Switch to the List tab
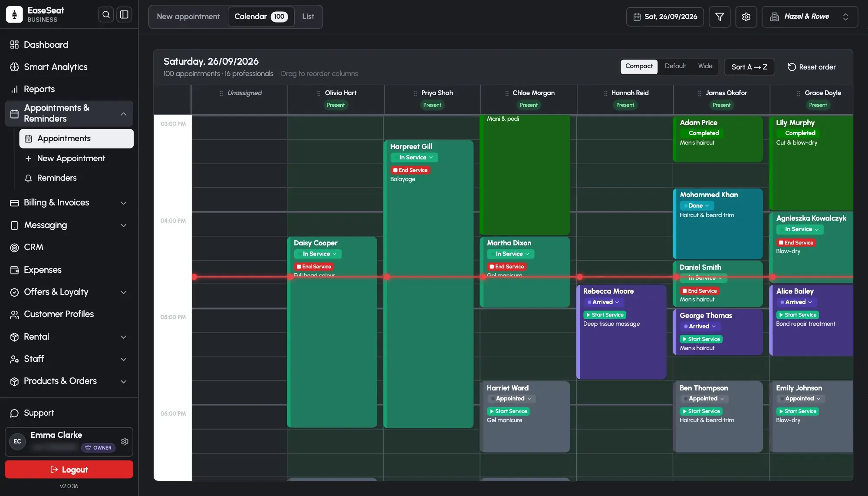 (x=308, y=17)
